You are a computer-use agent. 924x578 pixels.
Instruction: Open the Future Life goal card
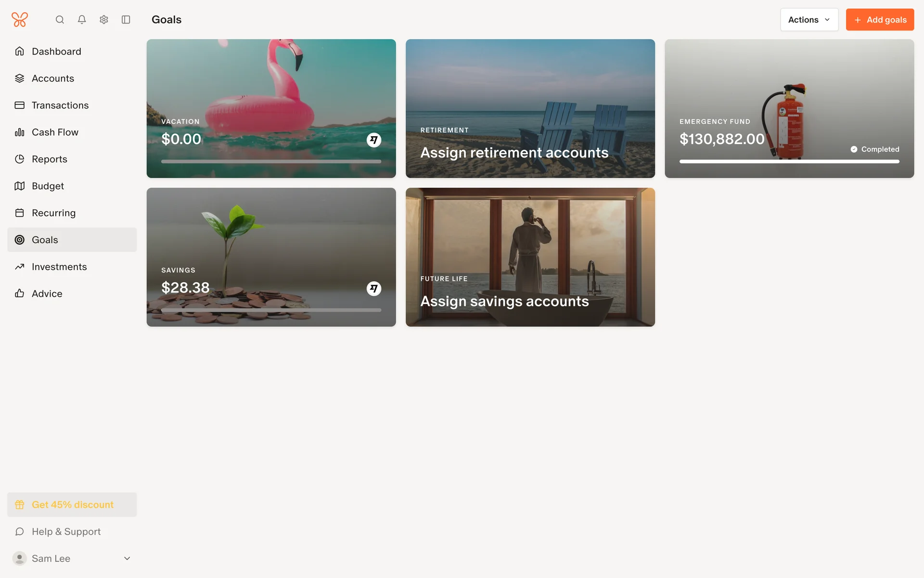coord(530,257)
